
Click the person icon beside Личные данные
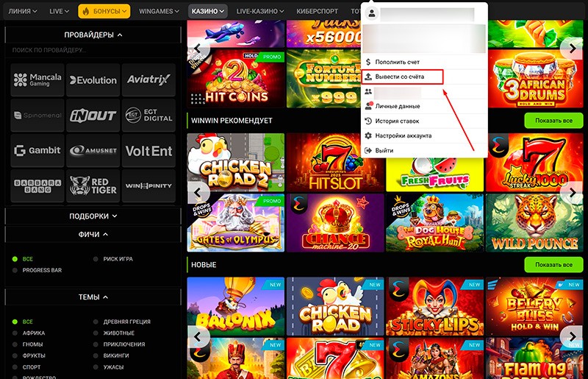tap(369, 106)
